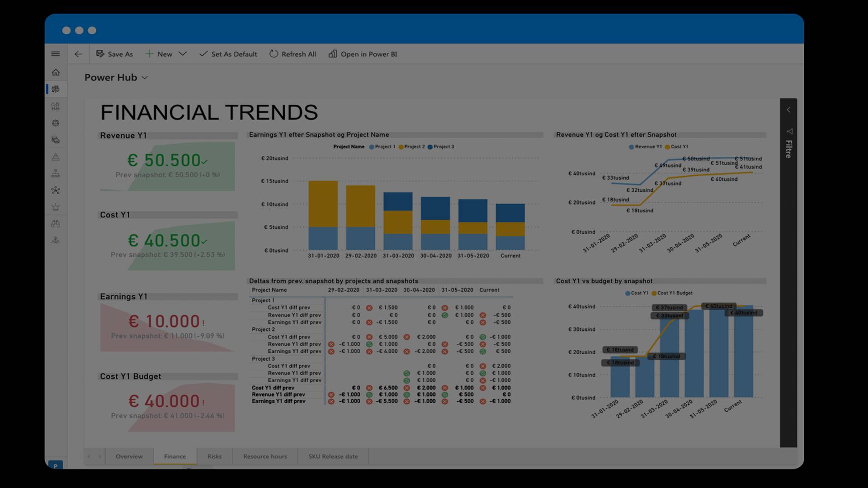Expand the Power Hub dropdown

coord(145,78)
